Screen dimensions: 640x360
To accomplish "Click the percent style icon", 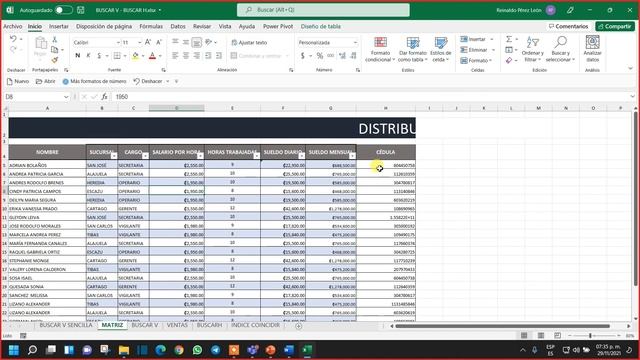I will 320,56.
